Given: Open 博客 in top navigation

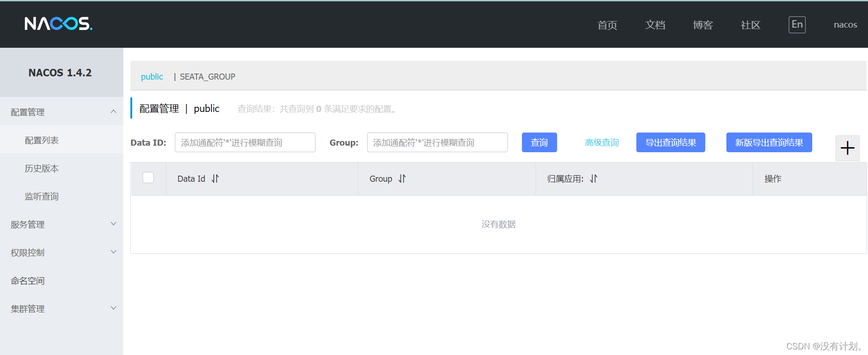Looking at the screenshot, I should click(703, 25).
